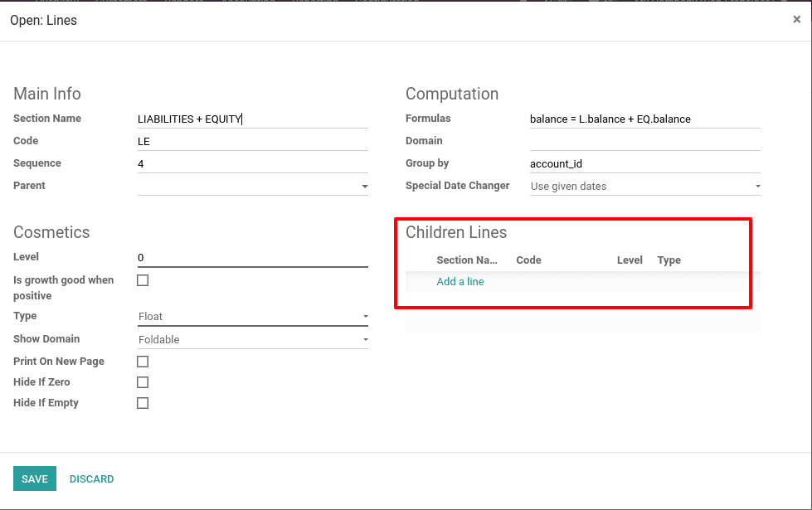Screen dimensions: 812x510
Task: Click the Code field containing LE
Action: [253, 141]
